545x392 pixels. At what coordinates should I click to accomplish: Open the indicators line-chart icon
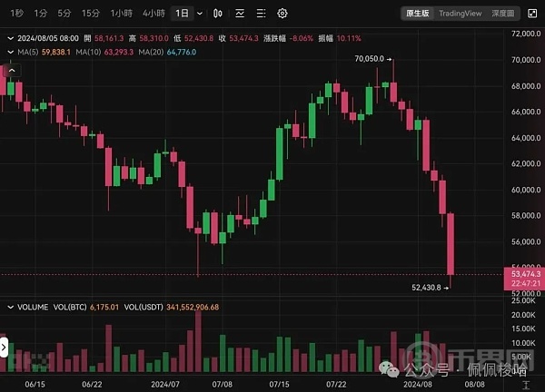pos(240,14)
